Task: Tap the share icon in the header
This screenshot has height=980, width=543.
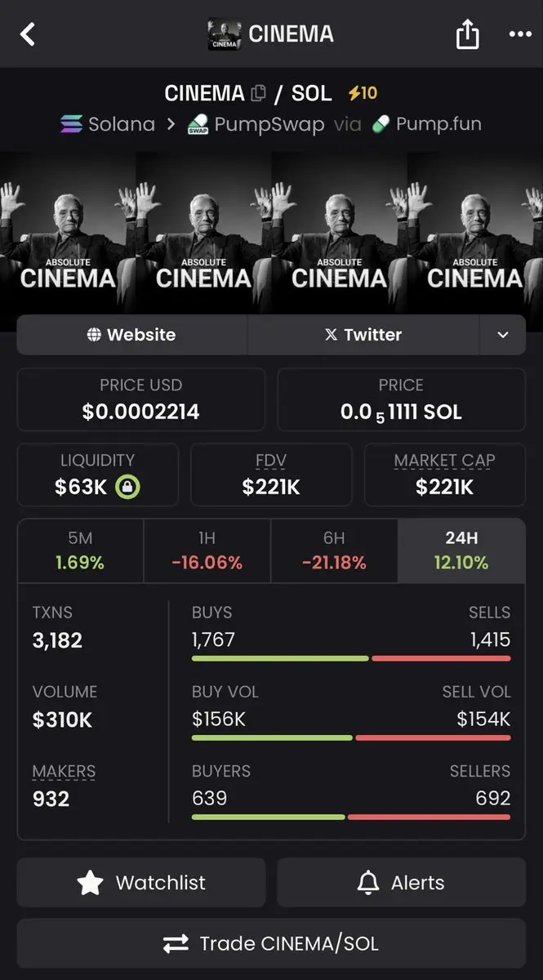Action: pyautogui.click(x=467, y=34)
